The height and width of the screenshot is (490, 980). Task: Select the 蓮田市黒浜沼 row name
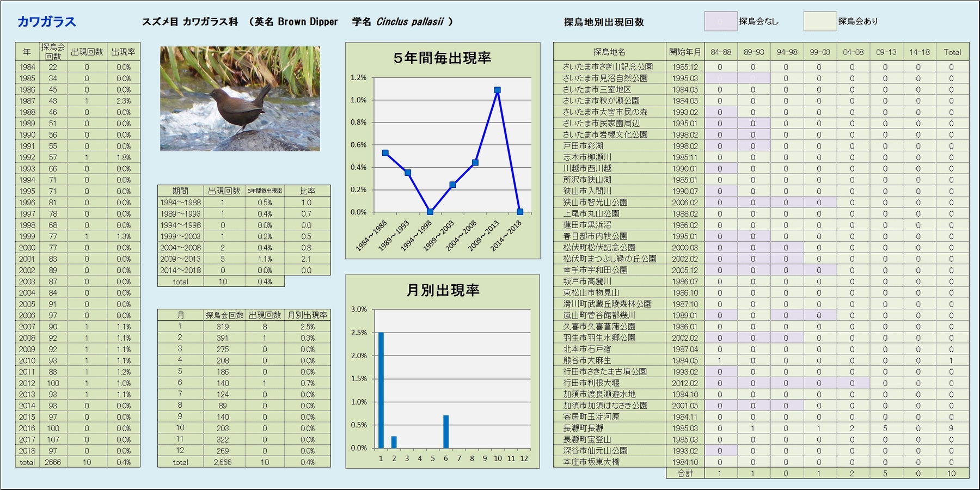587,225
